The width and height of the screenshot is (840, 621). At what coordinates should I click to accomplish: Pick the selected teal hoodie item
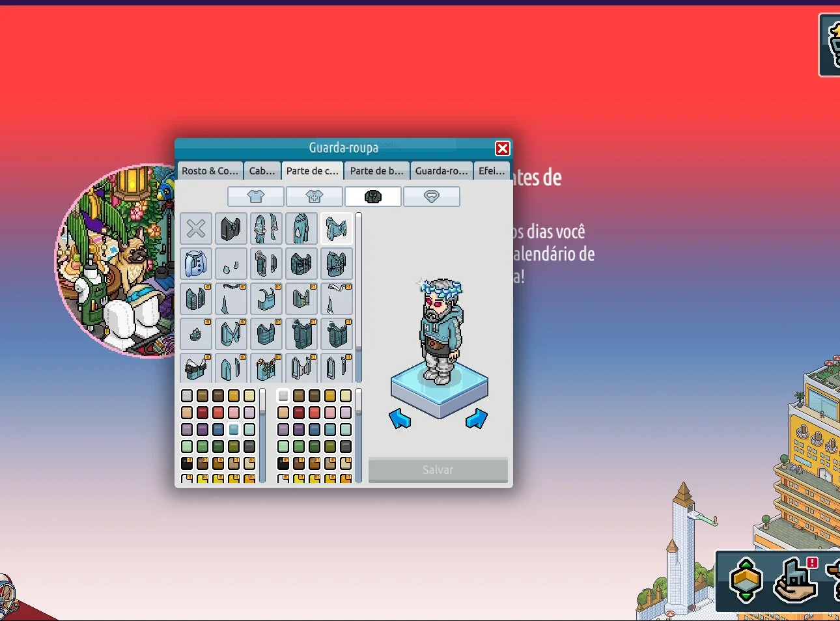pyautogui.click(x=337, y=228)
